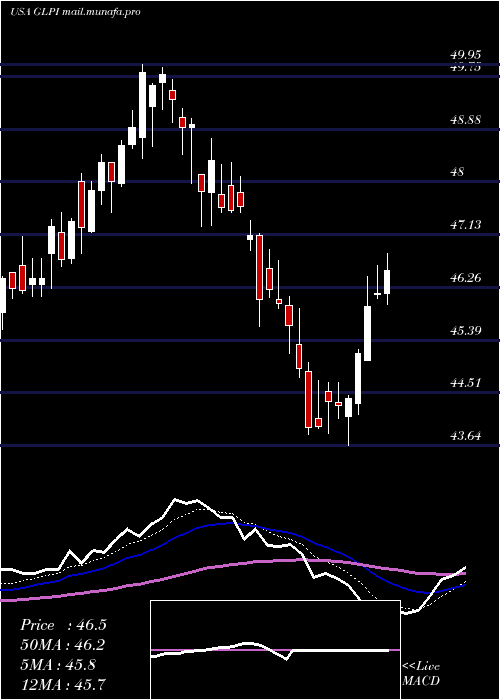Select the 48 price level label
500x700 pixels.
pos(457,172)
